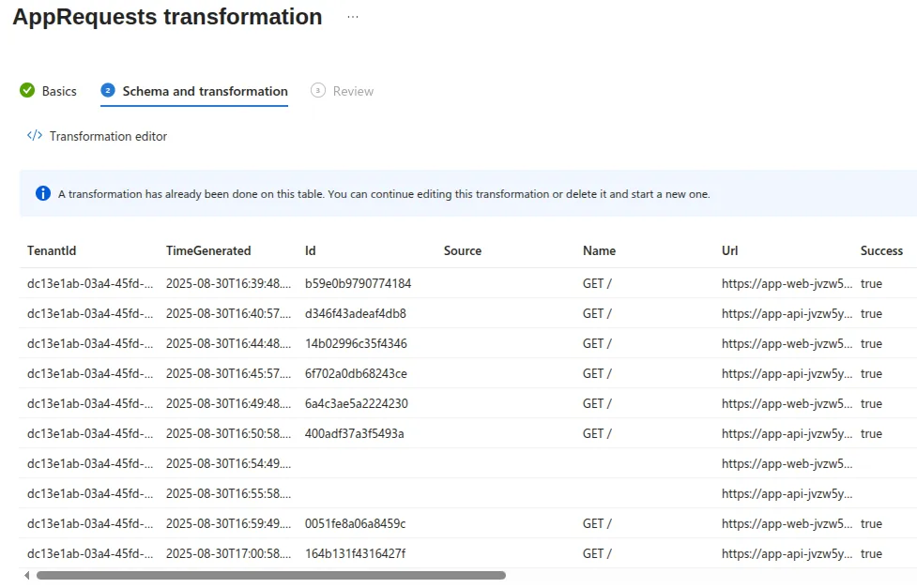
Task: Click TimeGenerated 2025-08-30T16:45:57 cell
Action: (x=228, y=373)
